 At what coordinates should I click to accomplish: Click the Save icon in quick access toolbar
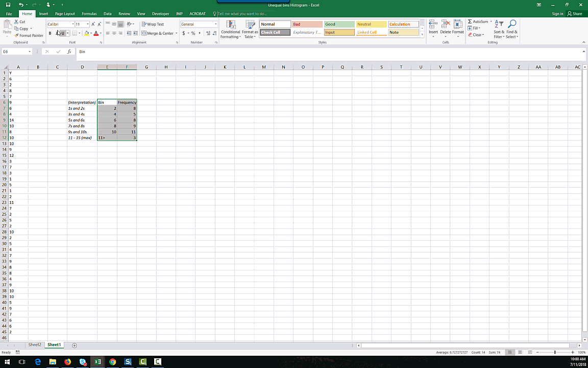coord(8,5)
